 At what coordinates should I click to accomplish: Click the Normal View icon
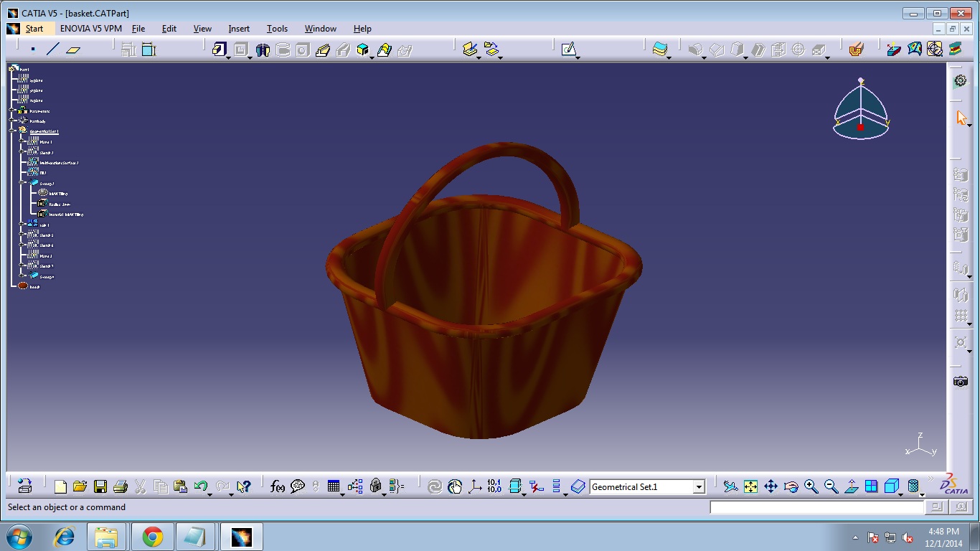pyautogui.click(x=851, y=486)
